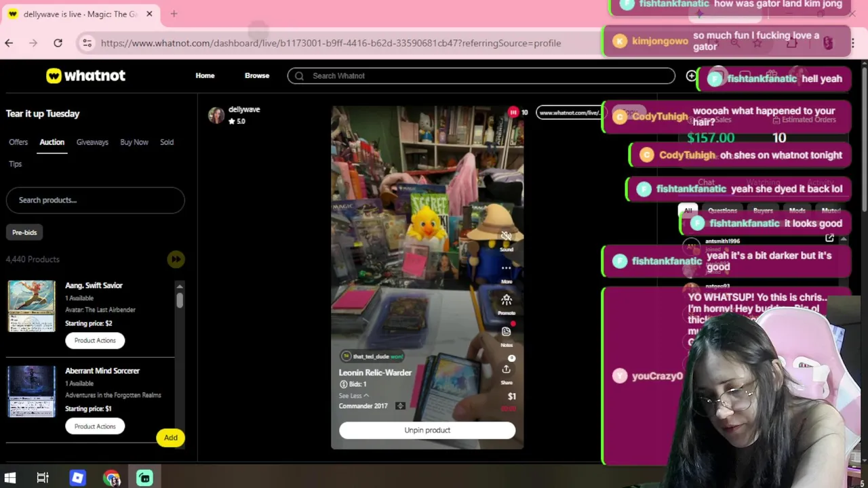Open Product Actions for Aang, Swift Savior

(x=95, y=340)
